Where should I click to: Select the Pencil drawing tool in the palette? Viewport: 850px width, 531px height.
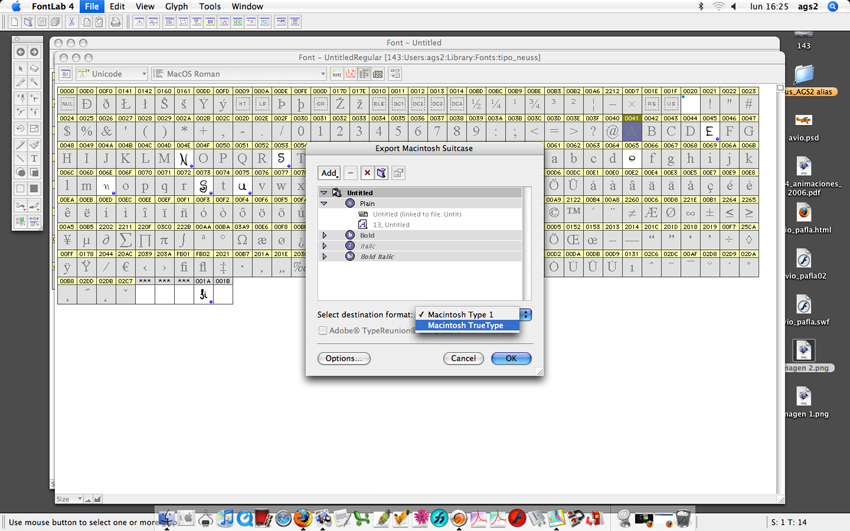[x=21, y=145]
